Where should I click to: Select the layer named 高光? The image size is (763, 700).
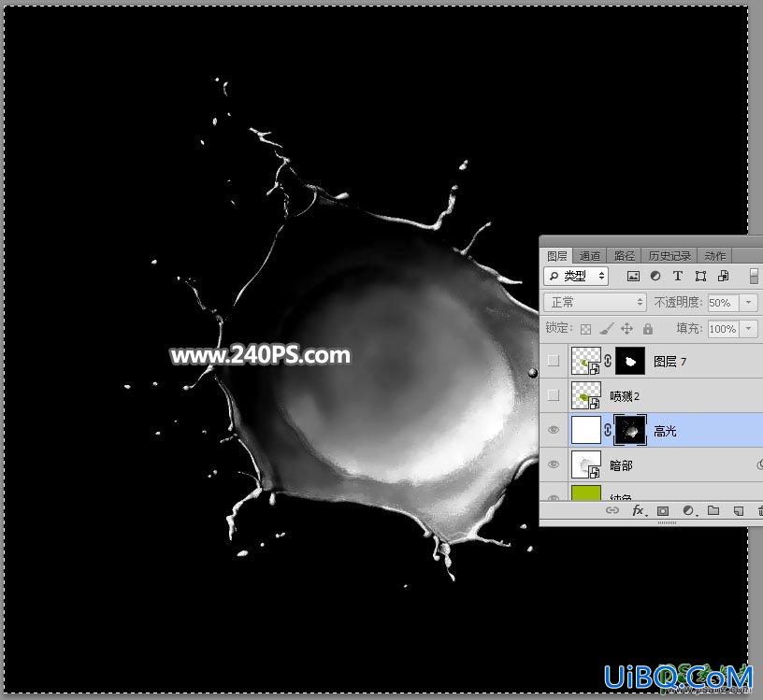pos(665,431)
